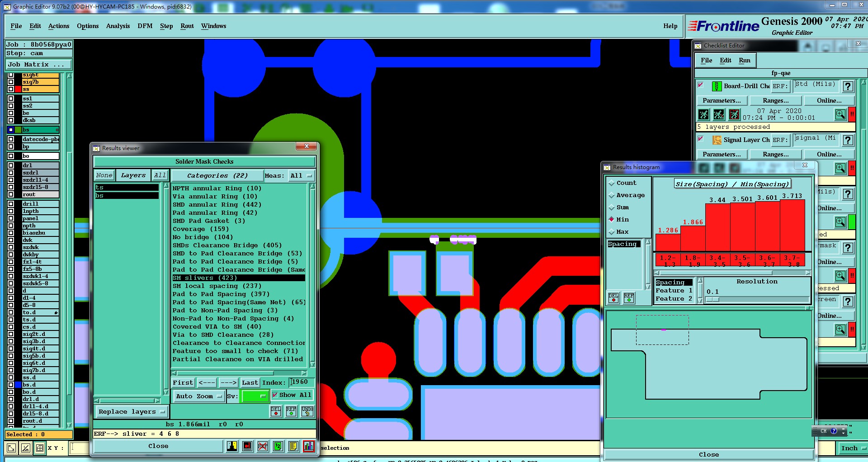
Task: Select SM local spacing (237) category
Action: tap(239, 286)
